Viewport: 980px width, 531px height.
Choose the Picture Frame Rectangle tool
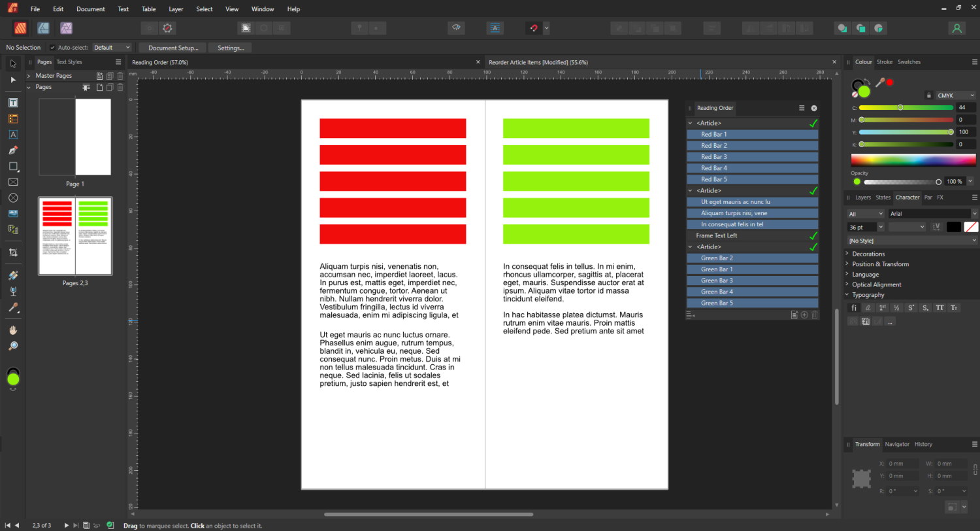13,182
